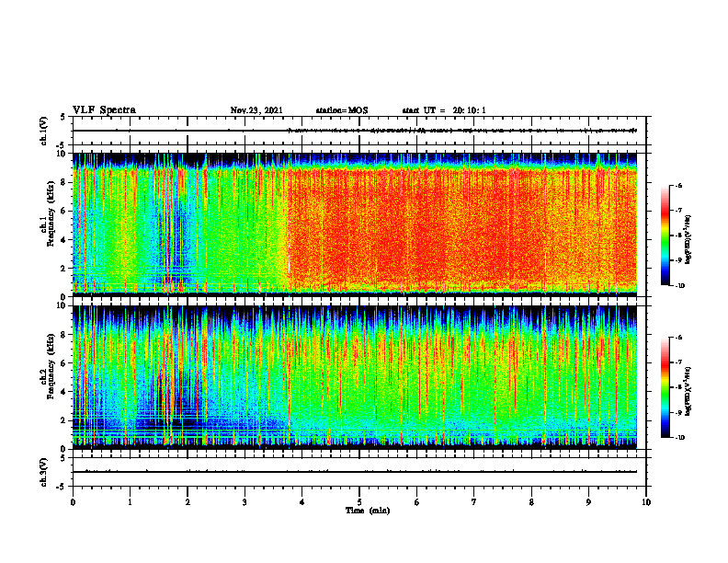Click time axis tick label "1"
The image size is (728, 563).
click(130, 502)
